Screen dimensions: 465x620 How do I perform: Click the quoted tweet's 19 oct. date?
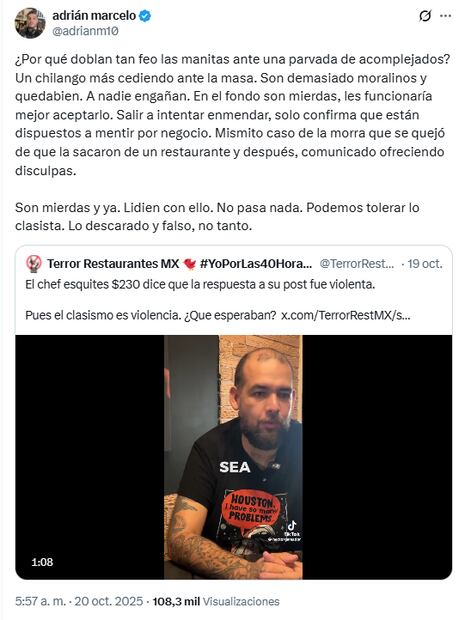(425, 264)
